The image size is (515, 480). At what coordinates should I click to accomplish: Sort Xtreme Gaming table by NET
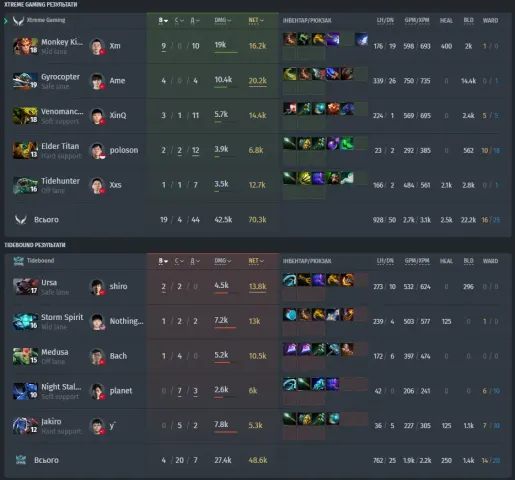[x=256, y=20]
